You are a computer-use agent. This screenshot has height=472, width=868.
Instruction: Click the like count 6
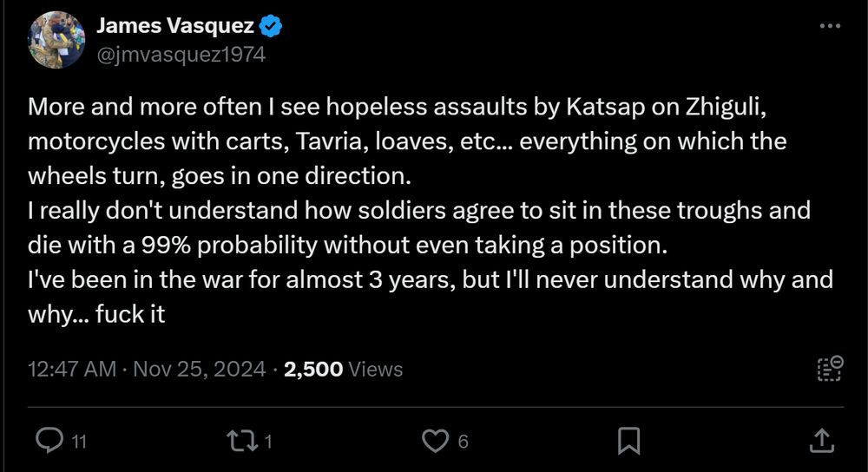click(x=463, y=442)
